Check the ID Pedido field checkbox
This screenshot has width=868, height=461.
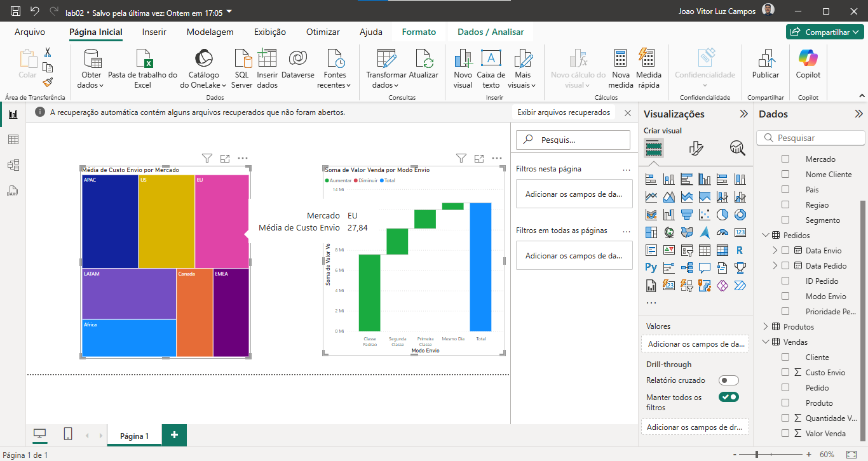[x=785, y=281]
